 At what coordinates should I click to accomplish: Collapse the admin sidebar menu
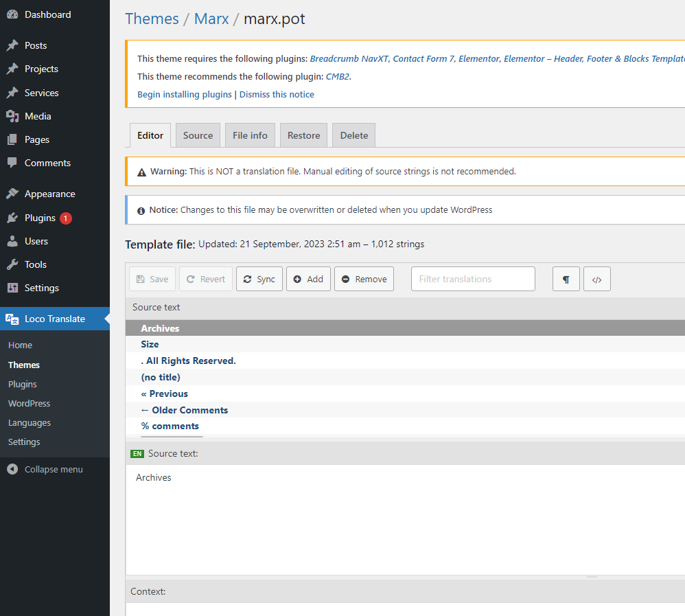click(53, 469)
